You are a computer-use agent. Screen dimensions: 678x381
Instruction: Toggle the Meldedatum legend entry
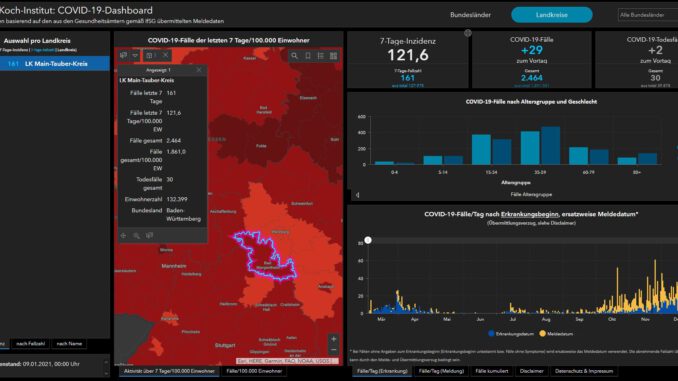click(x=556, y=334)
